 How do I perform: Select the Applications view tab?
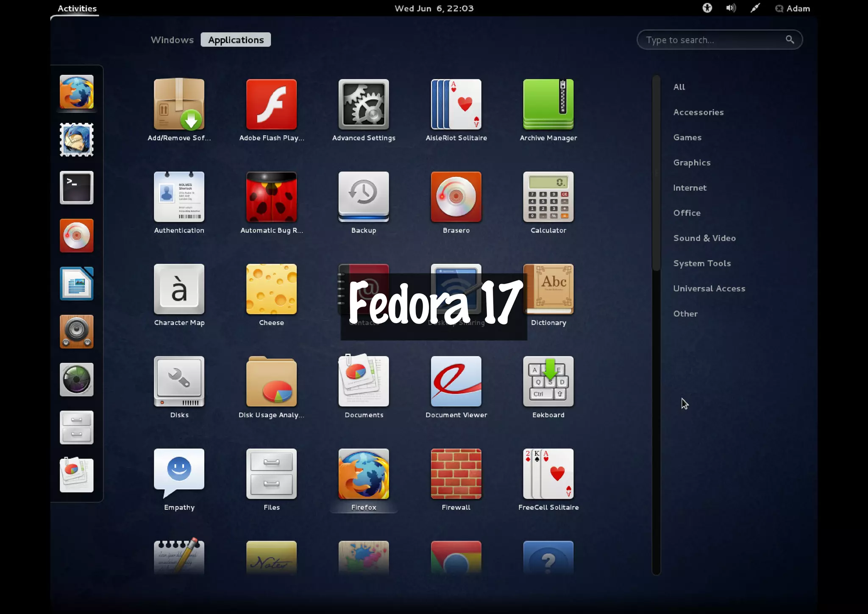pyautogui.click(x=236, y=40)
